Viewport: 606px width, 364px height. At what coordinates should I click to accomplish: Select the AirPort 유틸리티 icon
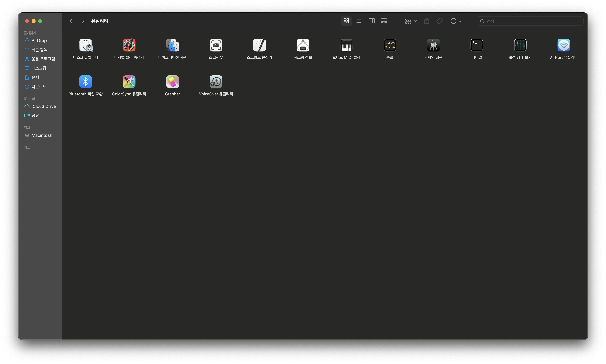(x=564, y=45)
